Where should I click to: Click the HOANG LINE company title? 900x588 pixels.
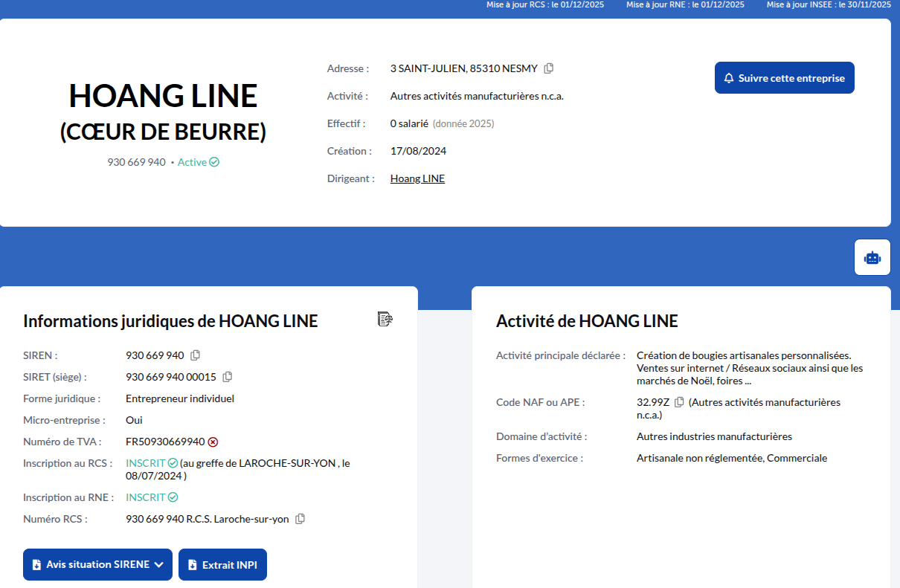163,96
